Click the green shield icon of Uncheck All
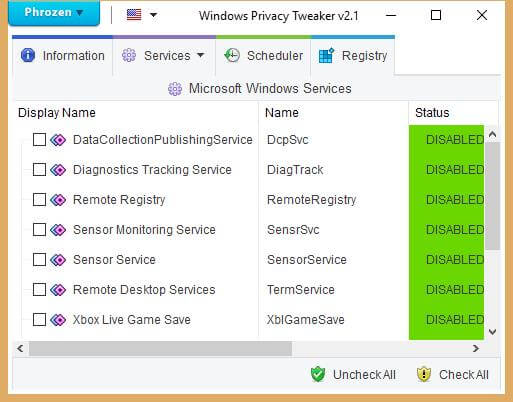The image size is (513, 402). tap(318, 374)
